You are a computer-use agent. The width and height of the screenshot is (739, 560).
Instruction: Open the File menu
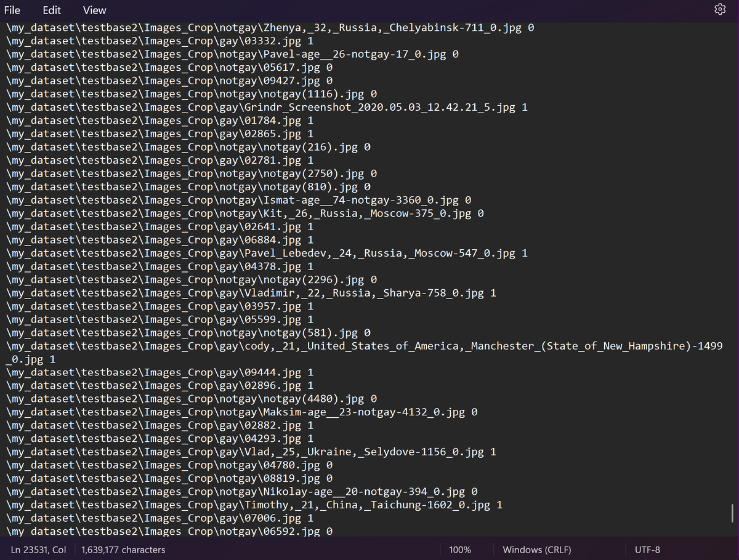click(x=12, y=10)
